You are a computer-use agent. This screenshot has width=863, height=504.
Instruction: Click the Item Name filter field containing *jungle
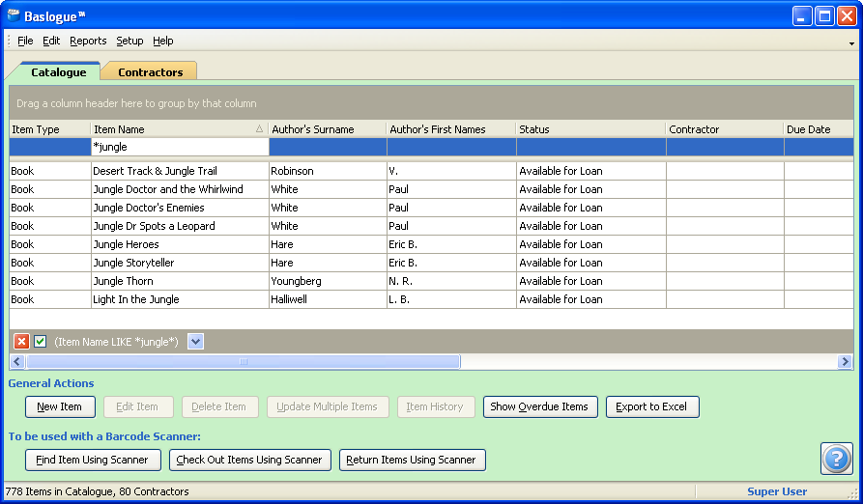coord(180,147)
